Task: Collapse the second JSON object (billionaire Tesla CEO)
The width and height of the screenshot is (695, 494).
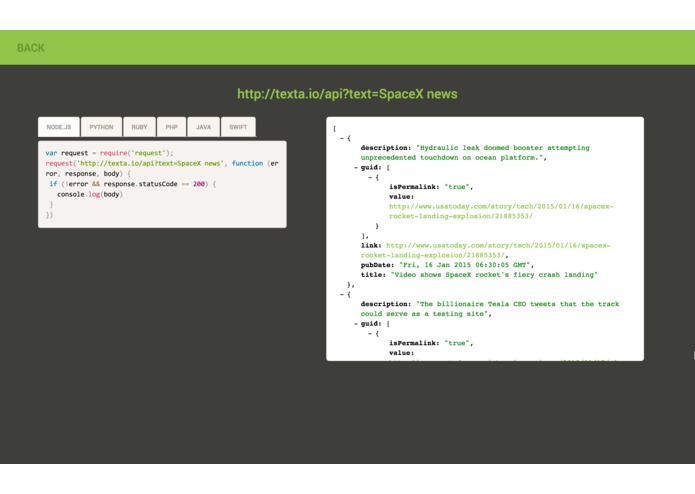Action: (x=342, y=294)
